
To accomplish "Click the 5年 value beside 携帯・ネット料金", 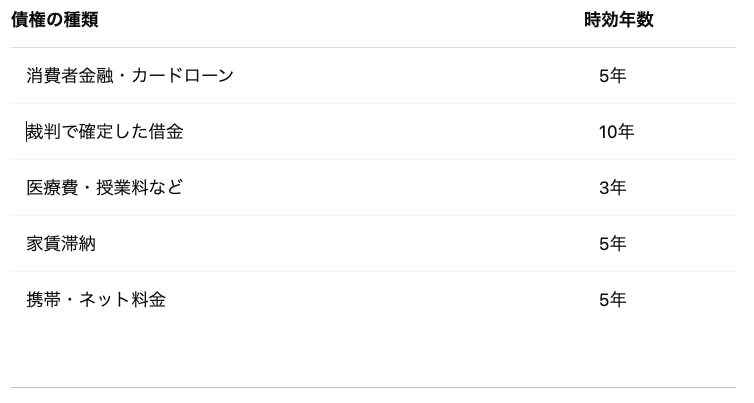I will pyautogui.click(x=612, y=300).
